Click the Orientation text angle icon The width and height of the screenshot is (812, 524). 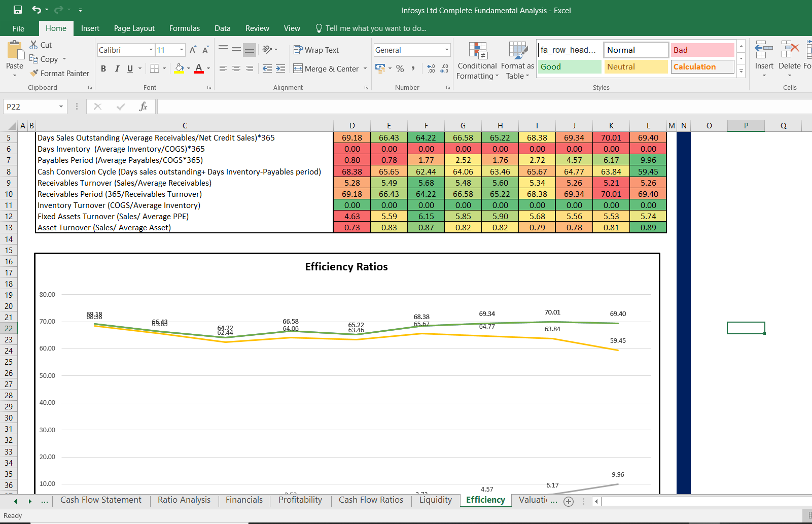tap(267, 50)
